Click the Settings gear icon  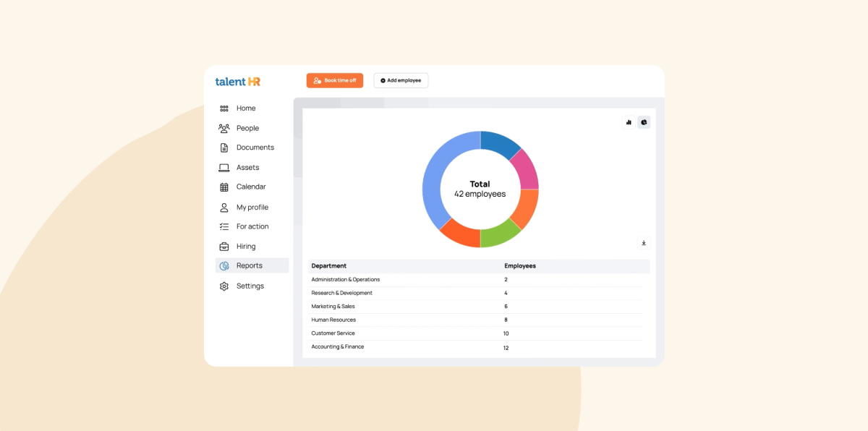pos(224,286)
